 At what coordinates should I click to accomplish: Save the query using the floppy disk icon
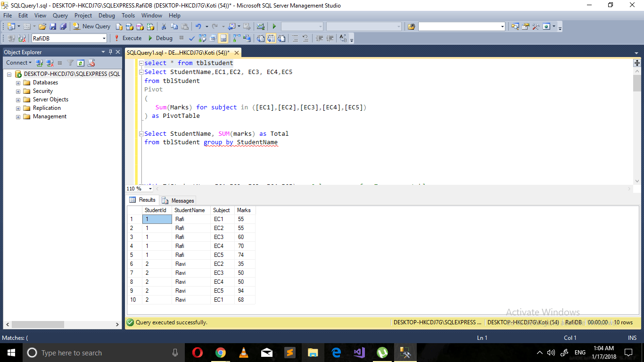pos(53,26)
